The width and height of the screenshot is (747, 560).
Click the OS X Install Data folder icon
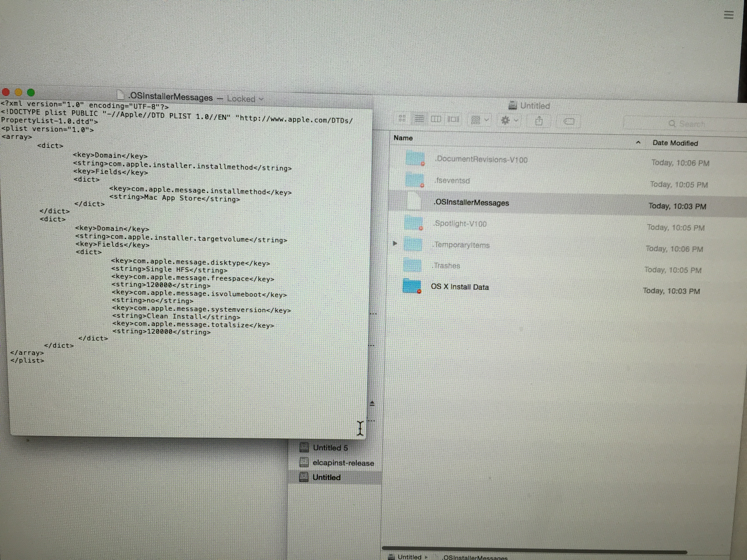[412, 286]
